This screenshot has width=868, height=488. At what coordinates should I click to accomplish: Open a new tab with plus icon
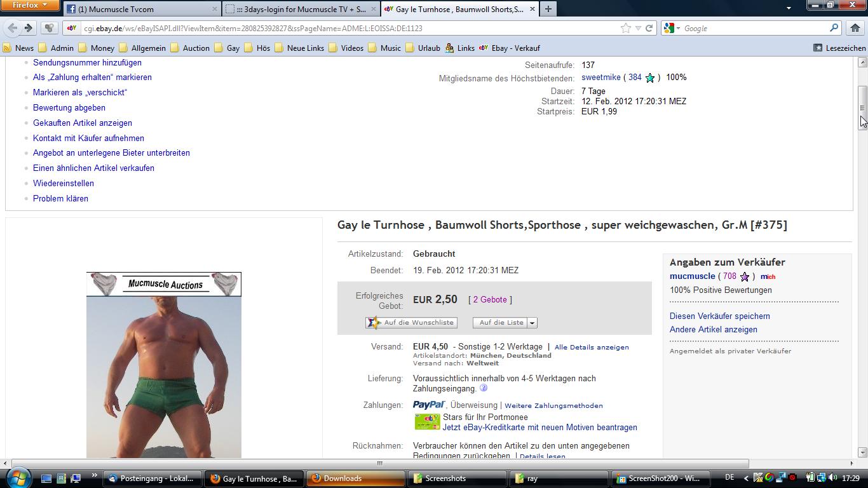tap(548, 9)
